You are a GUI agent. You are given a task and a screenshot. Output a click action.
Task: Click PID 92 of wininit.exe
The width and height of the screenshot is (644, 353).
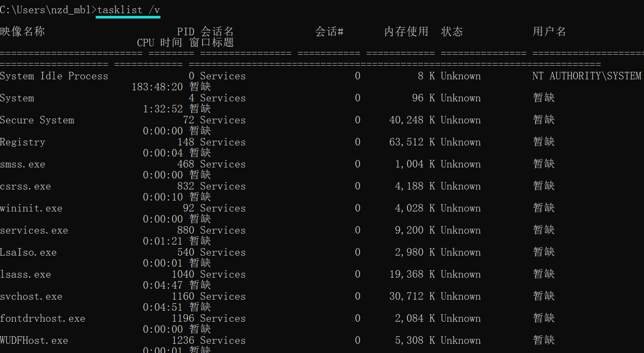click(x=189, y=208)
